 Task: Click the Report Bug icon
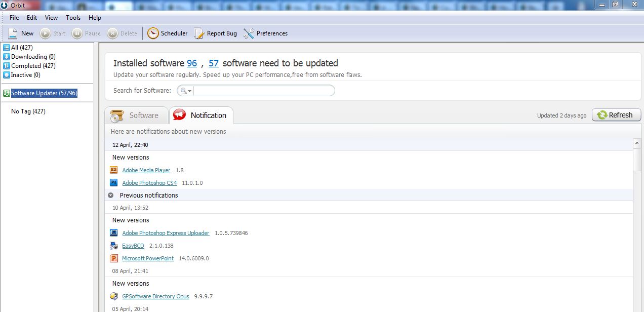[x=199, y=33]
